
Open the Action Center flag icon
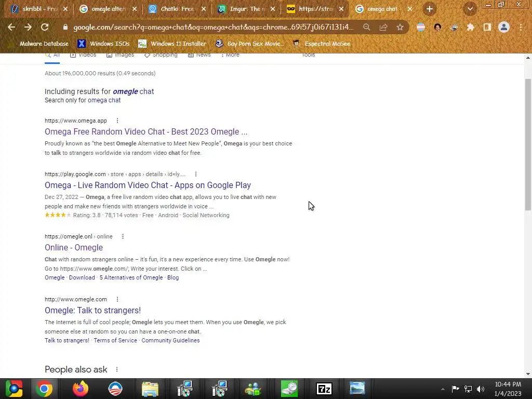455,389
